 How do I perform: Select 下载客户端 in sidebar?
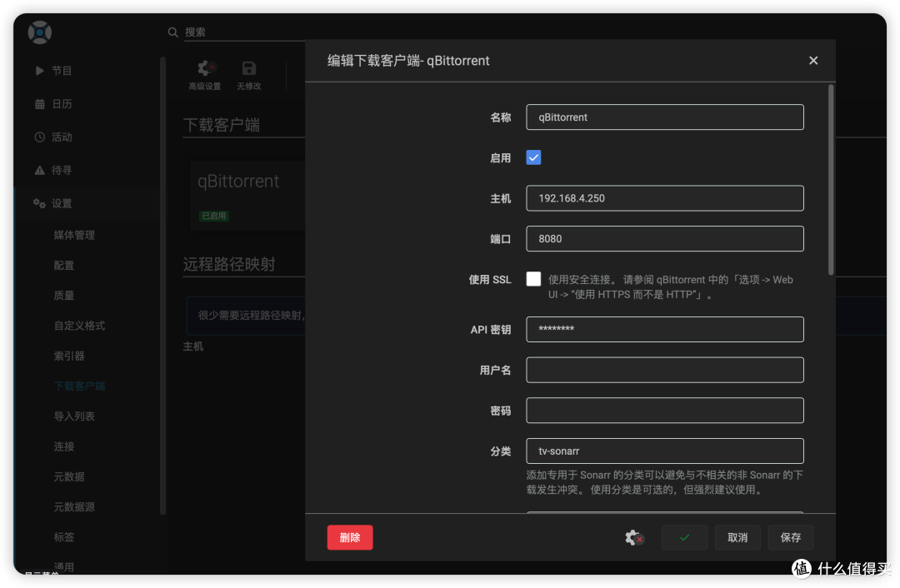(x=80, y=386)
